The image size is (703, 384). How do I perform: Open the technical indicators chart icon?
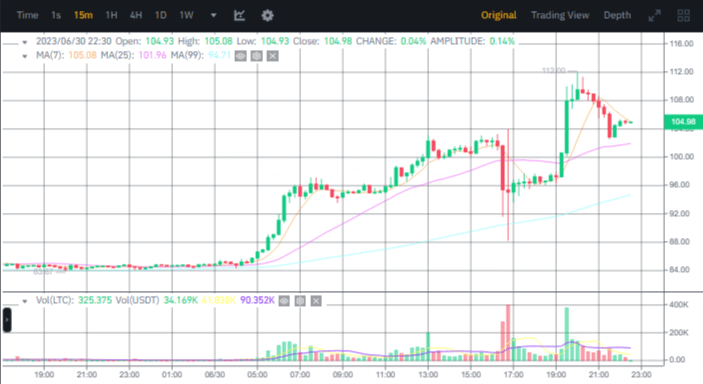pyautogui.click(x=239, y=15)
